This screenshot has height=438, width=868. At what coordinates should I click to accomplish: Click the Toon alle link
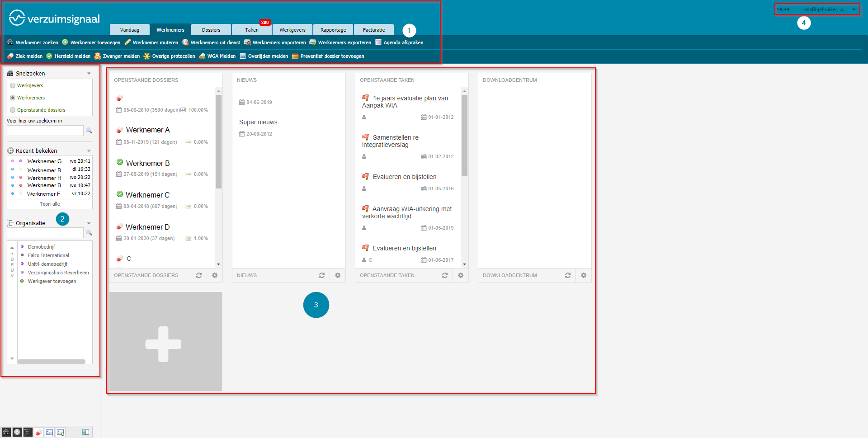[50, 204]
